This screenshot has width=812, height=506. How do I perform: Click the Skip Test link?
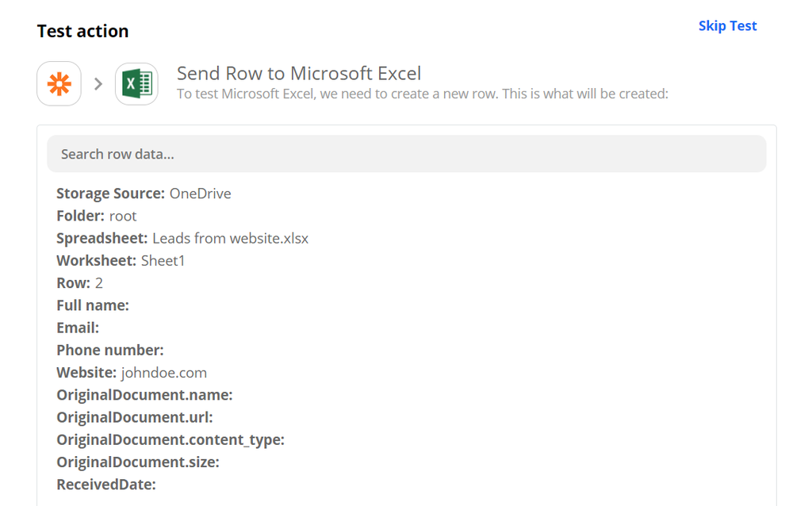(727, 25)
